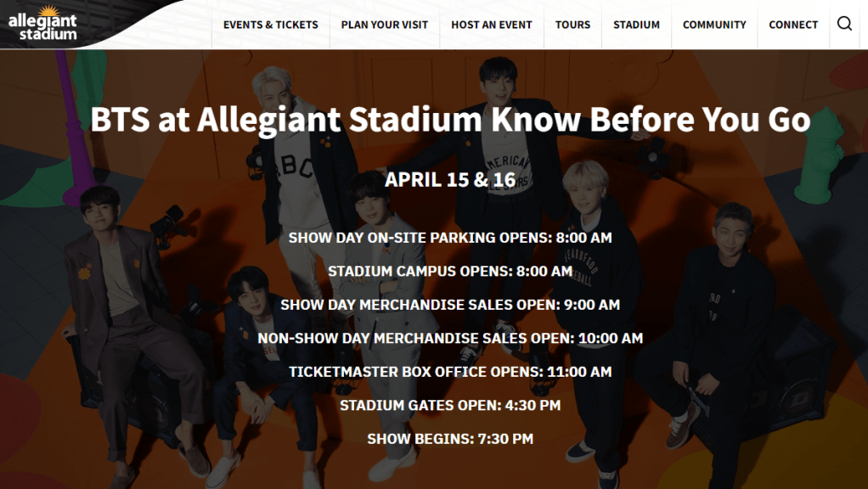The width and height of the screenshot is (868, 489).
Task: Select the Community menu item
Action: [714, 25]
